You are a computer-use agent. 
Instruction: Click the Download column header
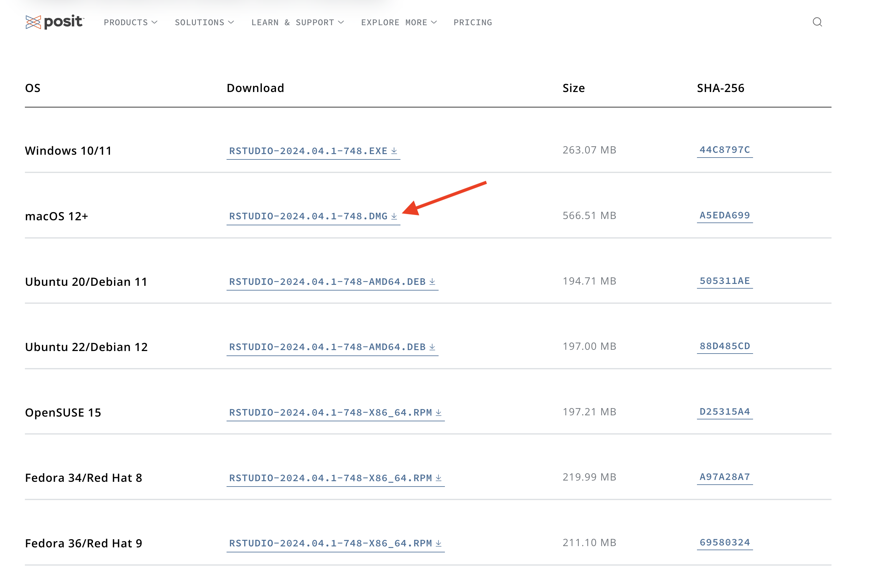[x=256, y=88]
